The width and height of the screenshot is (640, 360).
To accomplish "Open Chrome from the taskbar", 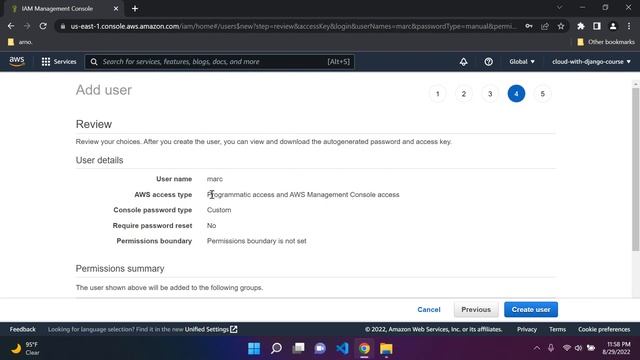I will 364,349.
